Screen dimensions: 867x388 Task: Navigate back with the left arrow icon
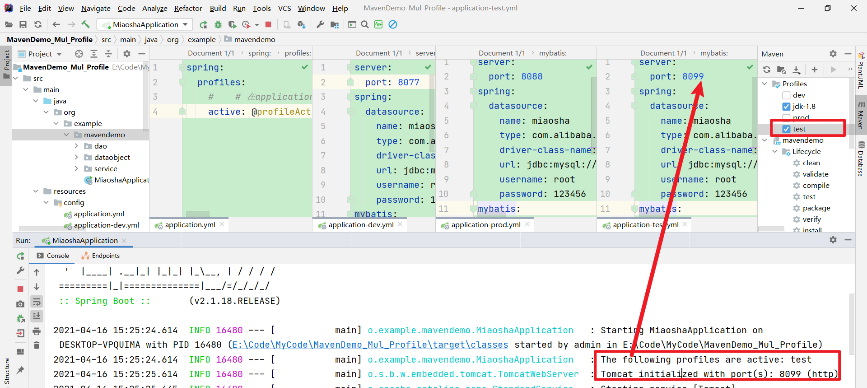tap(56, 24)
